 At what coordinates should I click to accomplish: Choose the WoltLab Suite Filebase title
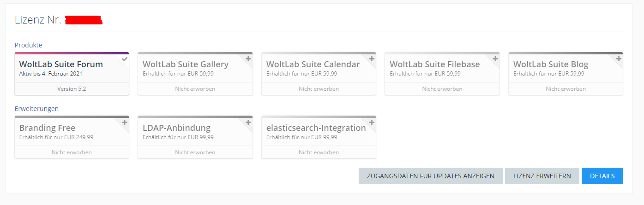click(x=434, y=64)
